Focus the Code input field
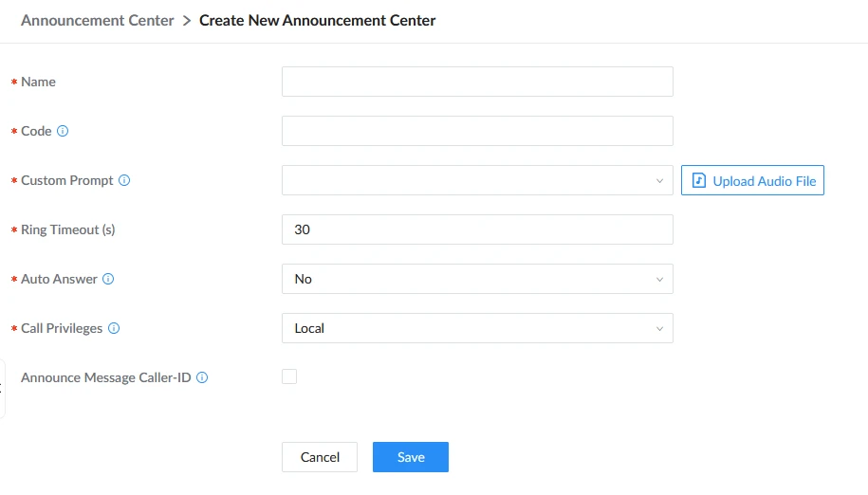This screenshot has height=495, width=868. 477,131
